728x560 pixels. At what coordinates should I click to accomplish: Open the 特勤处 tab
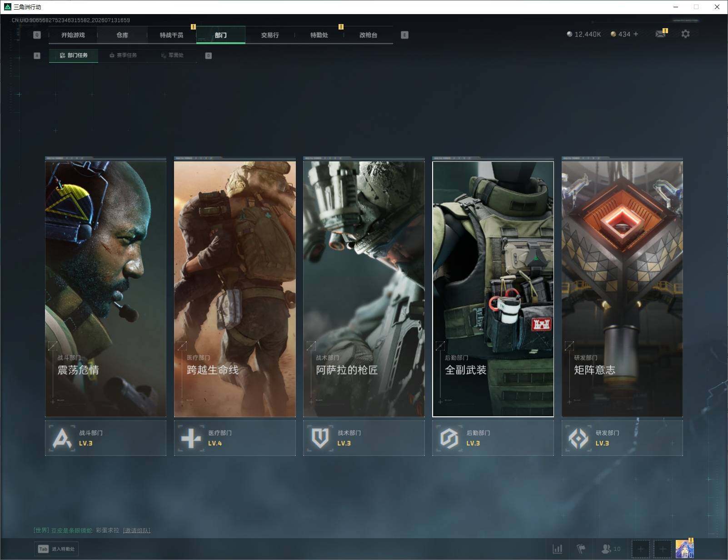pos(319,35)
